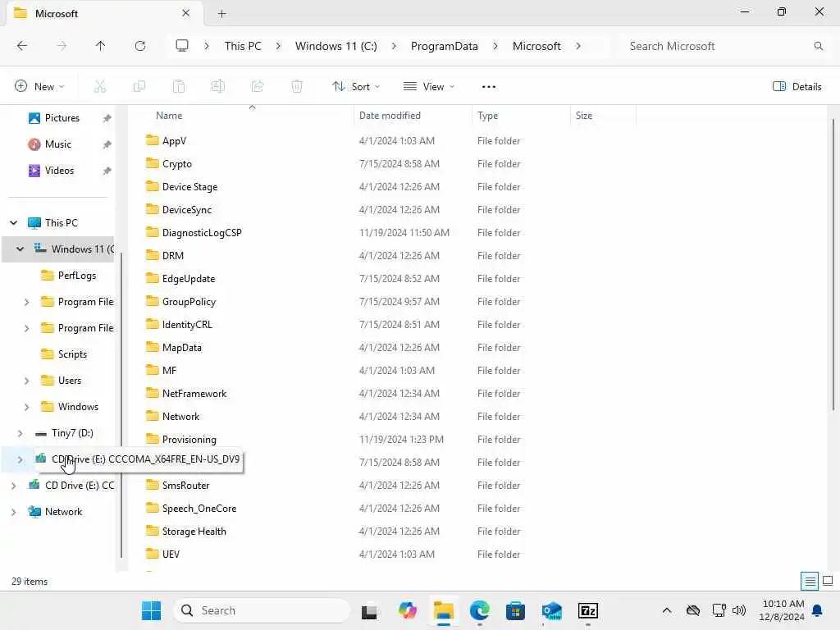Open Outlook from taskbar

[x=552, y=610]
